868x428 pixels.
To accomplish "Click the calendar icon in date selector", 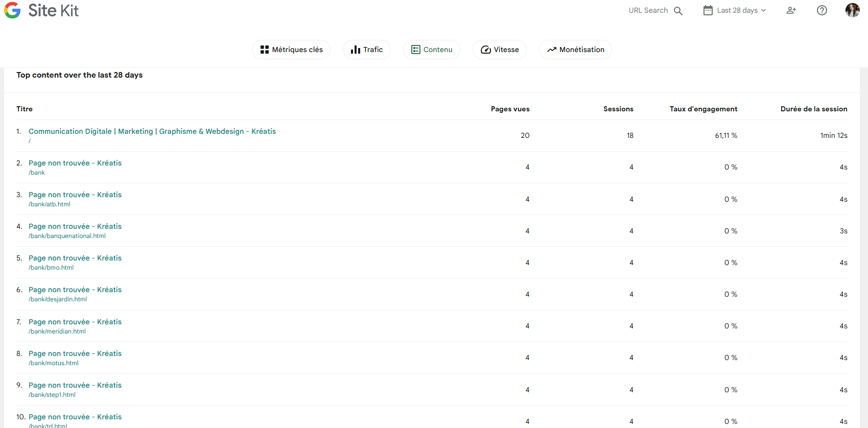I will click(x=708, y=10).
